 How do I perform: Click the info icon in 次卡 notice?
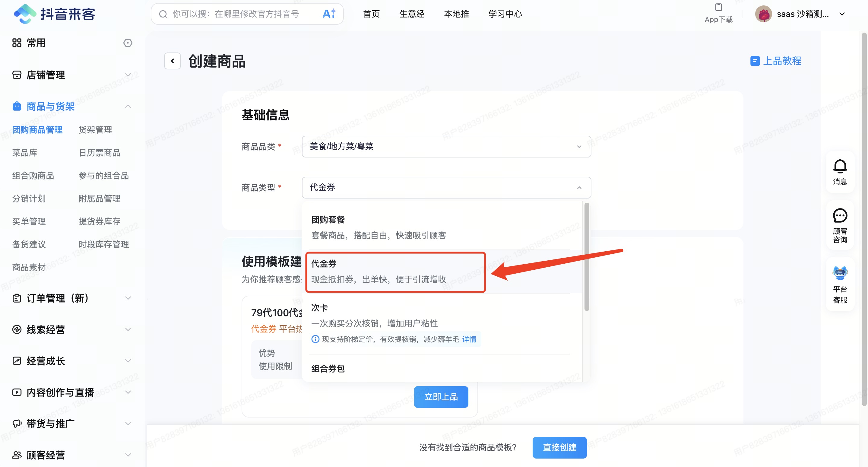315,339
